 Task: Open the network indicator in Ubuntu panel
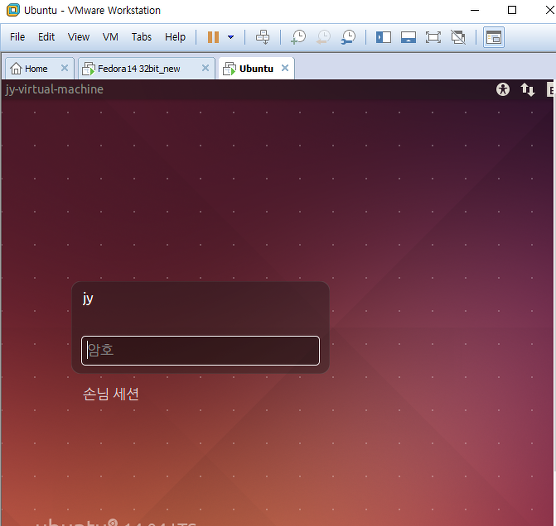[x=528, y=89]
